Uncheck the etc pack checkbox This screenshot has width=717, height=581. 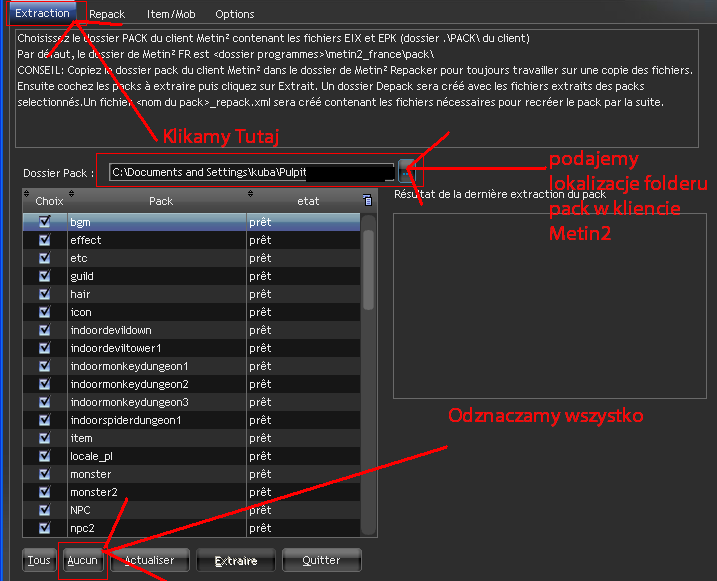click(44, 258)
